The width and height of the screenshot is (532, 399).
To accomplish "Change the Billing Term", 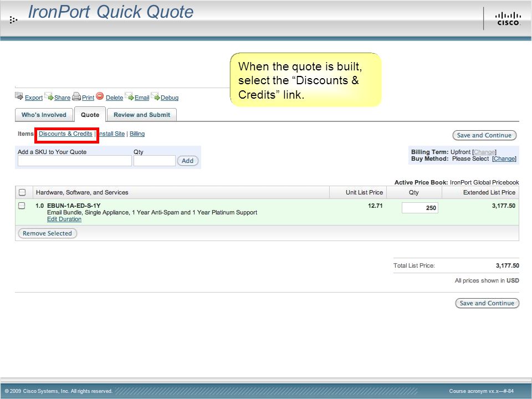I will pos(484,152).
